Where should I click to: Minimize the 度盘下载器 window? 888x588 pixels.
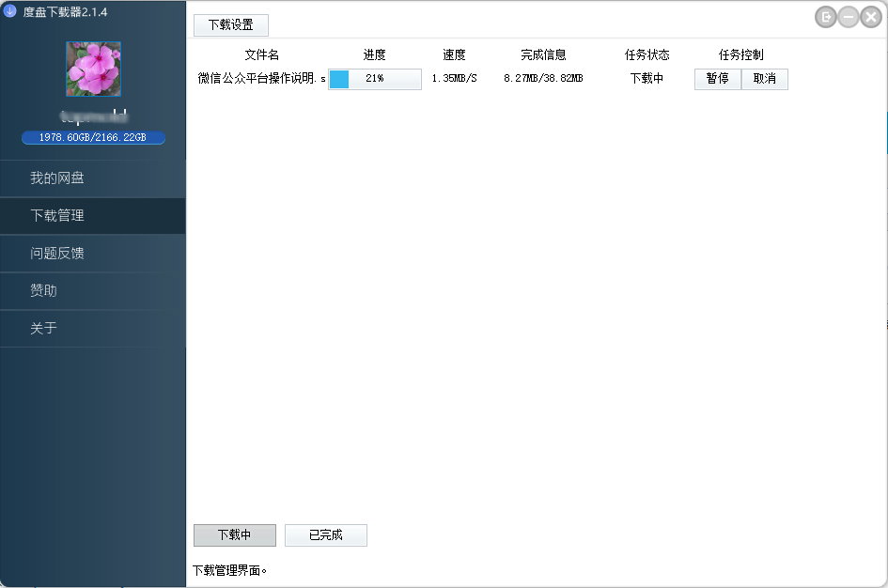[849, 17]
